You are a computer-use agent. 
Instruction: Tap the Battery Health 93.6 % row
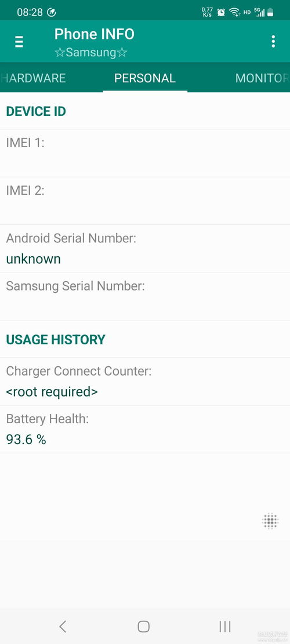click(x=145, y=429)
